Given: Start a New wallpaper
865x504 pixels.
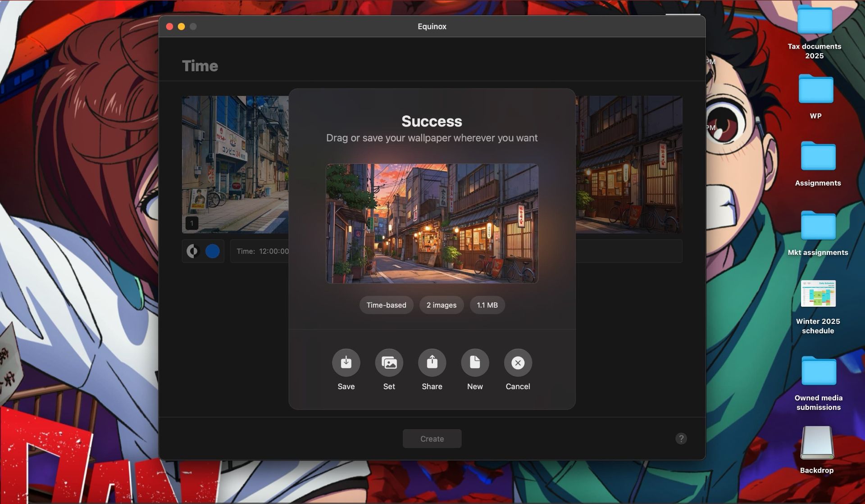Looking at the screenshot, I should (x=475, y=363).
